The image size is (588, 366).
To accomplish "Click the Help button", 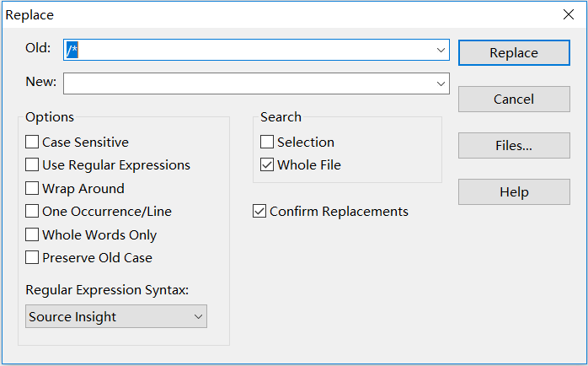I will [x=514, y=192].
